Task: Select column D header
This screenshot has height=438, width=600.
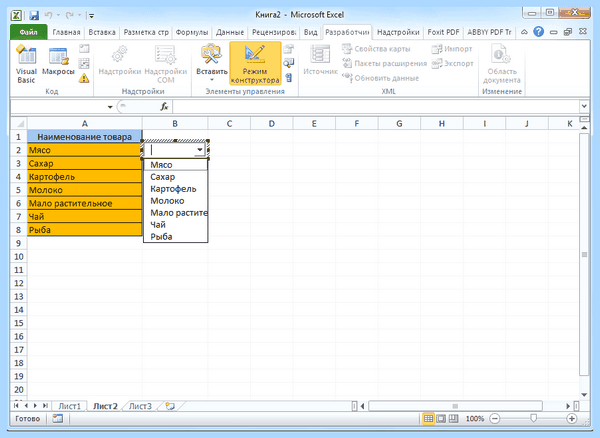Action: click(272, 124)
